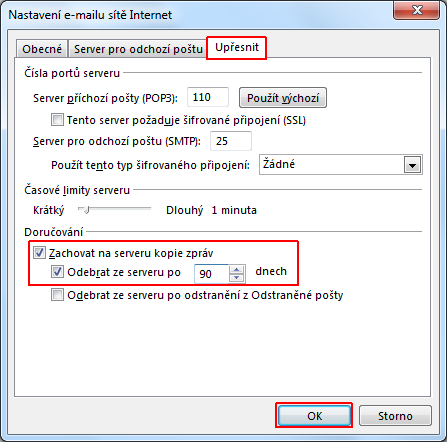Image resolution: width=447 pixels, height=442 pixels.
Task: Check Odebrat po odstranění z Odstraněné pošty
Action: [x=57, y=295]
